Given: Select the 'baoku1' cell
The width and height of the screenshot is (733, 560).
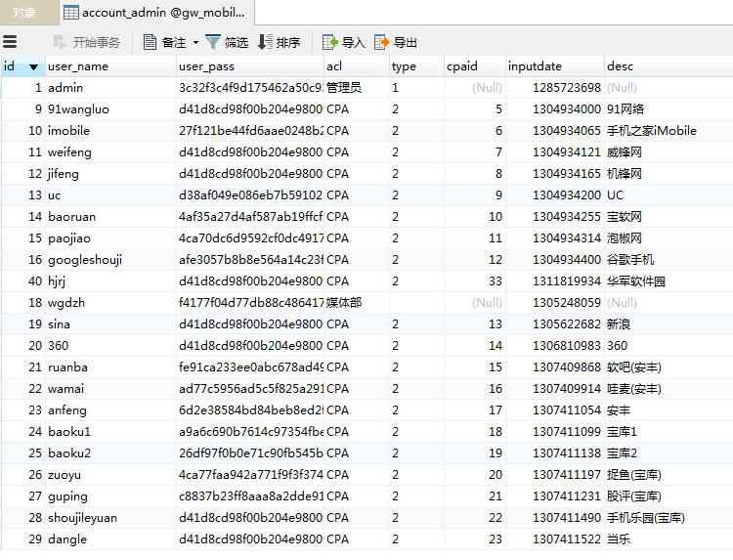Looking at the screenshot, I should pos(110,431).
